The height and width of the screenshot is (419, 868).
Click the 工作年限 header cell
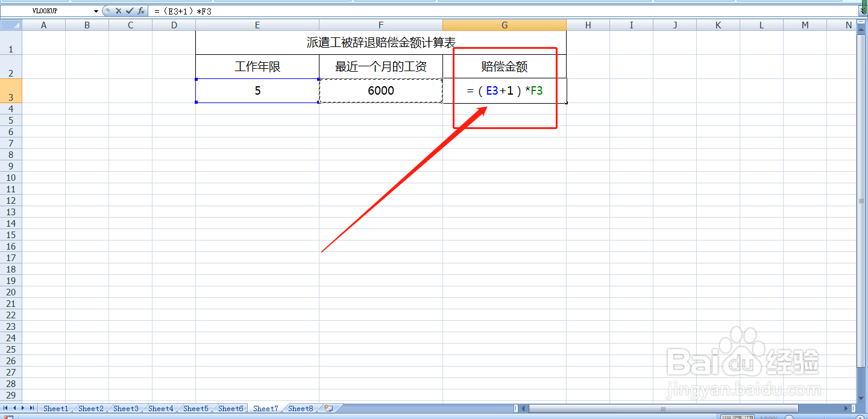257,67
